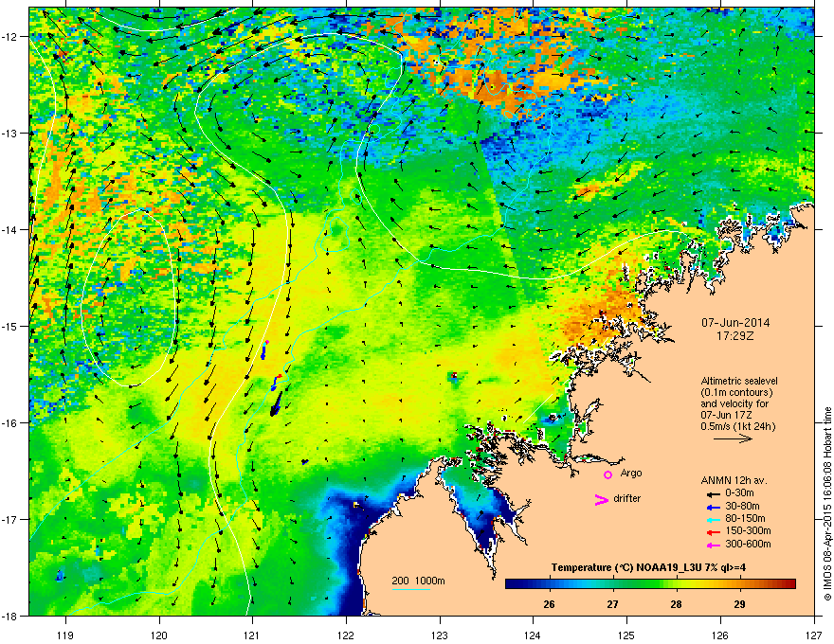Viewport: 834px width, 644px height.
Task: Click the magenta Argo circle symbol in legend
Action: click(607, 474)
